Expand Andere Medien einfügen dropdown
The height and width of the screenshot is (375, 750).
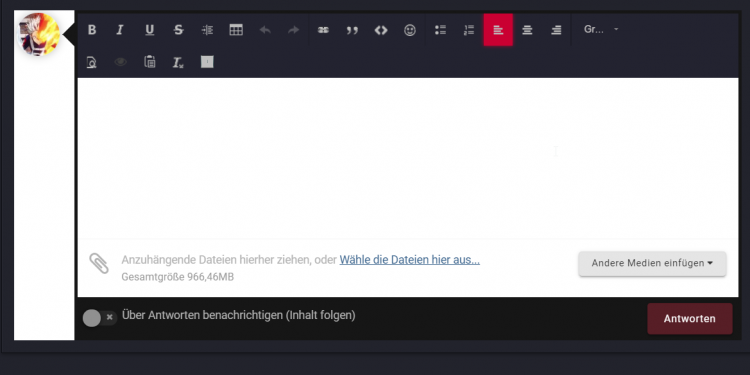[652, 263]
